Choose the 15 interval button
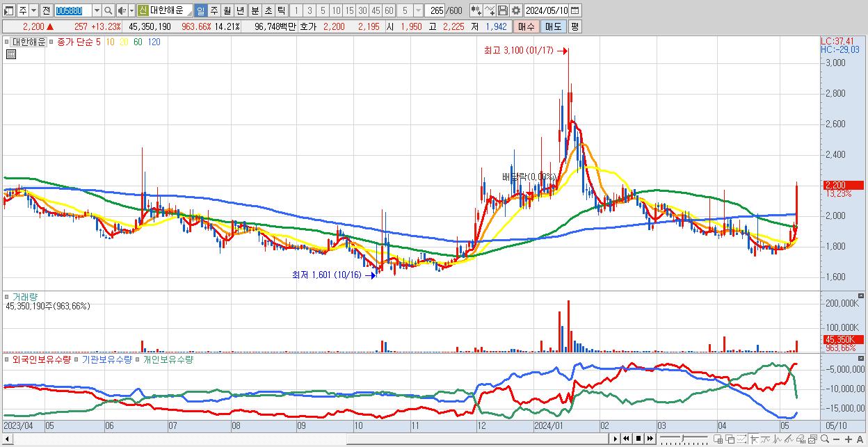The width and height of the screenshot is (868, 447). click(349, 10)
